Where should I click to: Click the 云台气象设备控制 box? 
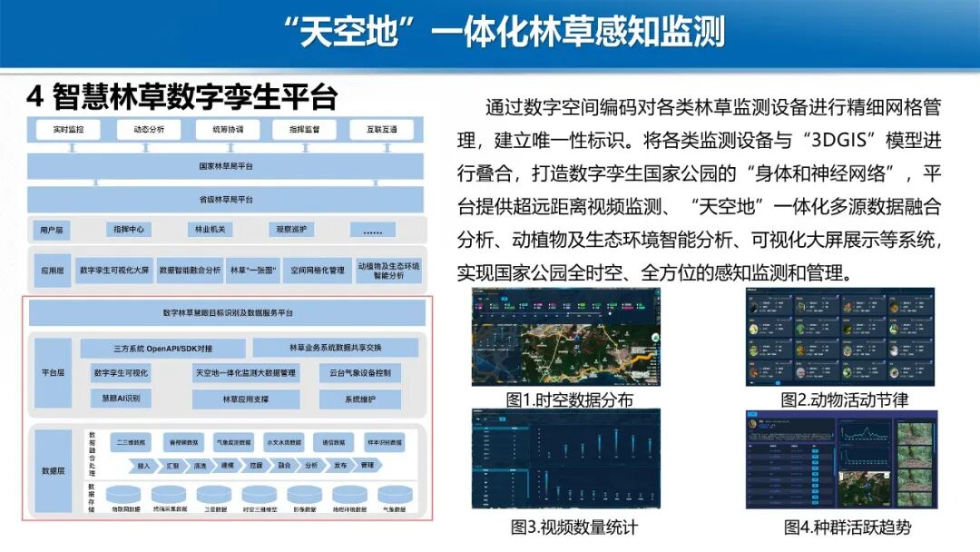click(x=360, y=373)
